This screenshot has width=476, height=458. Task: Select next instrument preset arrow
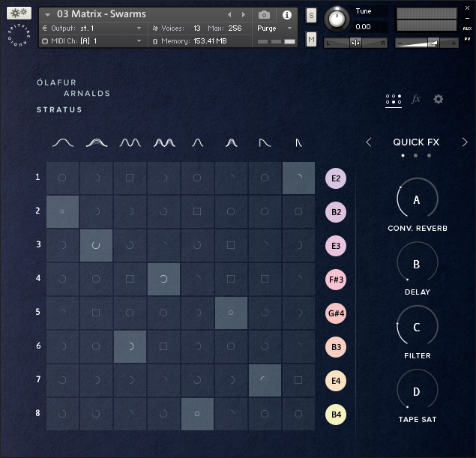click(x=244, y=14)
